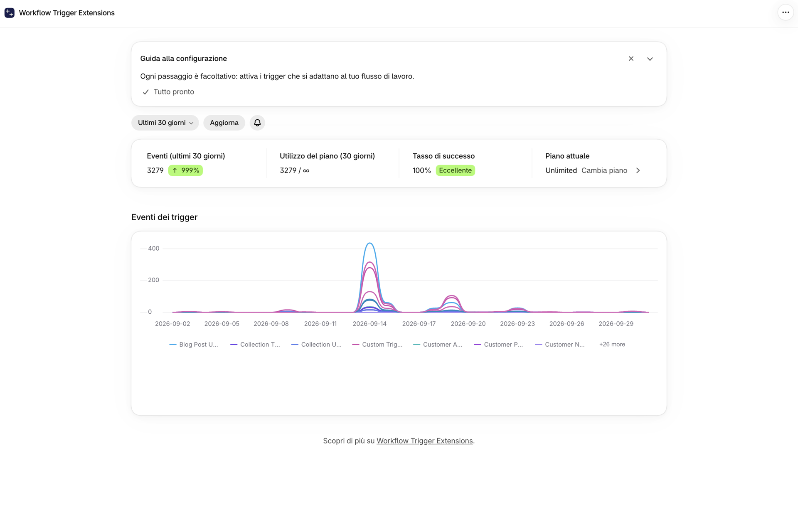Toggle the Customer P... legend entry

499,345
